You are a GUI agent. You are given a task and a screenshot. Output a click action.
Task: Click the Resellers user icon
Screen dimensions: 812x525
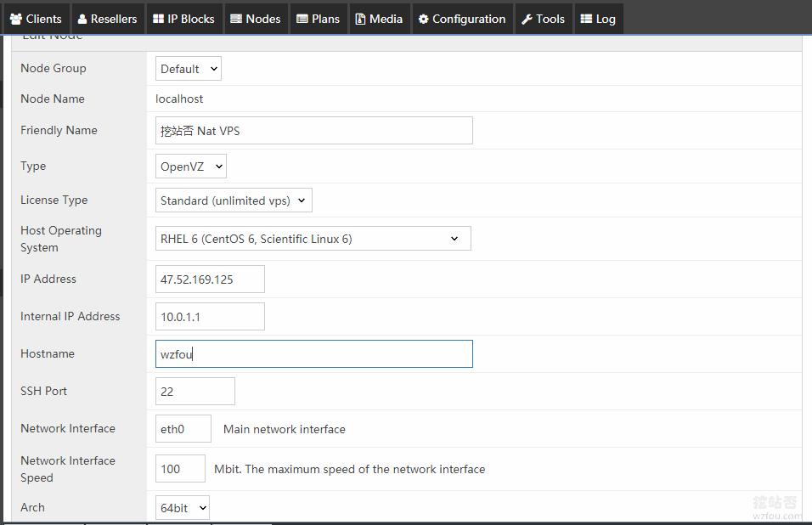point(82,20)
